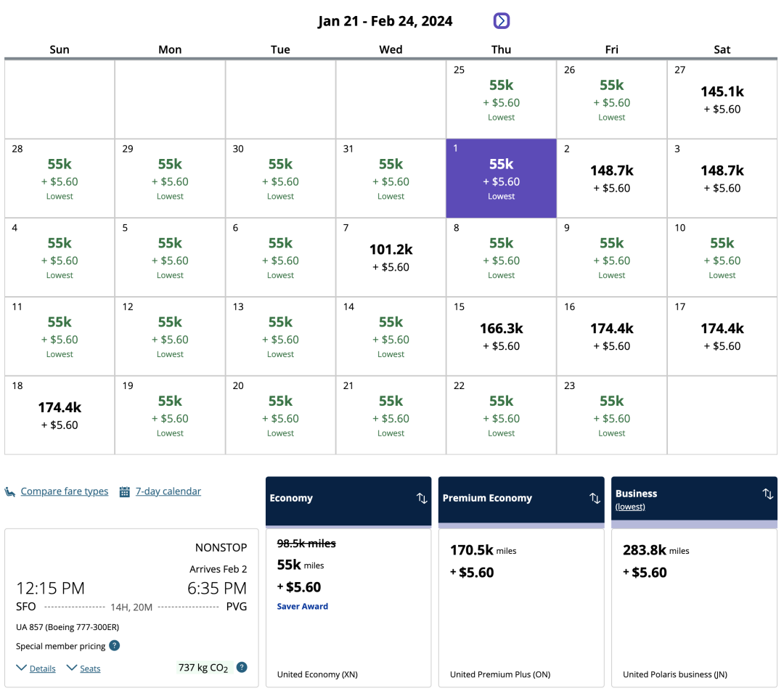Viewport: 784px width, 691px height.
Task: Click the calendar icon beside 7-day calendar
Action: point(125,491)
